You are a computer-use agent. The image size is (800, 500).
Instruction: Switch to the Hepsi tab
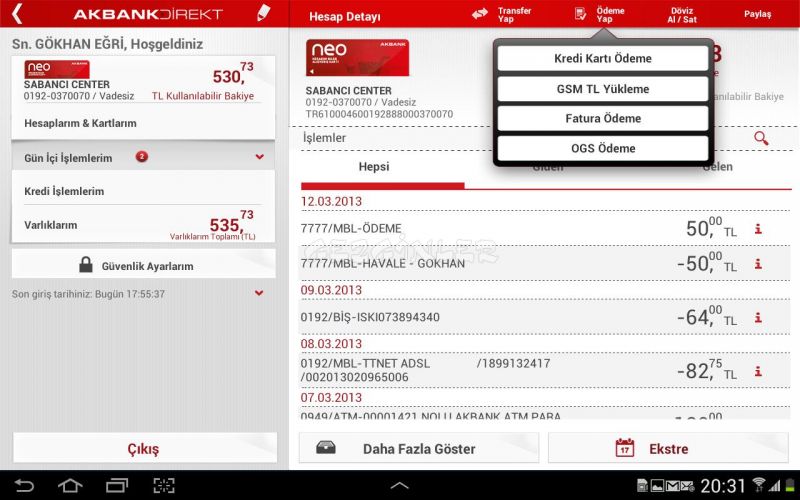[x=374, y=166]
